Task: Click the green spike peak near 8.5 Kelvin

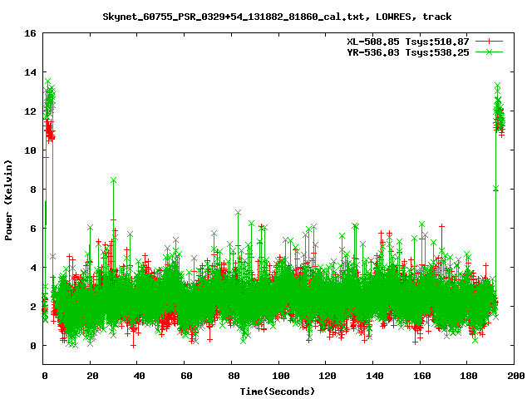Action: point(113,180)
